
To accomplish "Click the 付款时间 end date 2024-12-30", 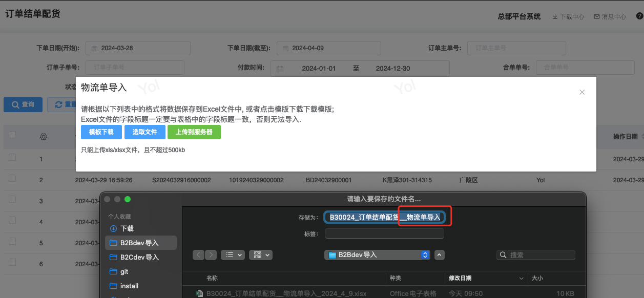I will [393, 69].
